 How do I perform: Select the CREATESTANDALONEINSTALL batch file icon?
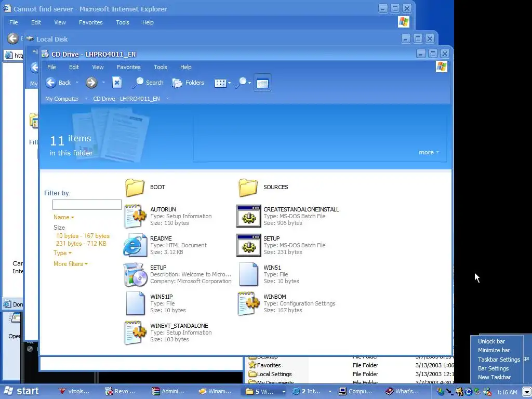tap(249, 216)
